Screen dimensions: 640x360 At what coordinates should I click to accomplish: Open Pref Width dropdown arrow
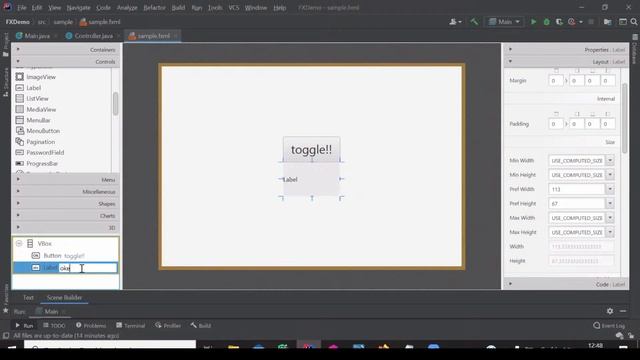(610, 189)
